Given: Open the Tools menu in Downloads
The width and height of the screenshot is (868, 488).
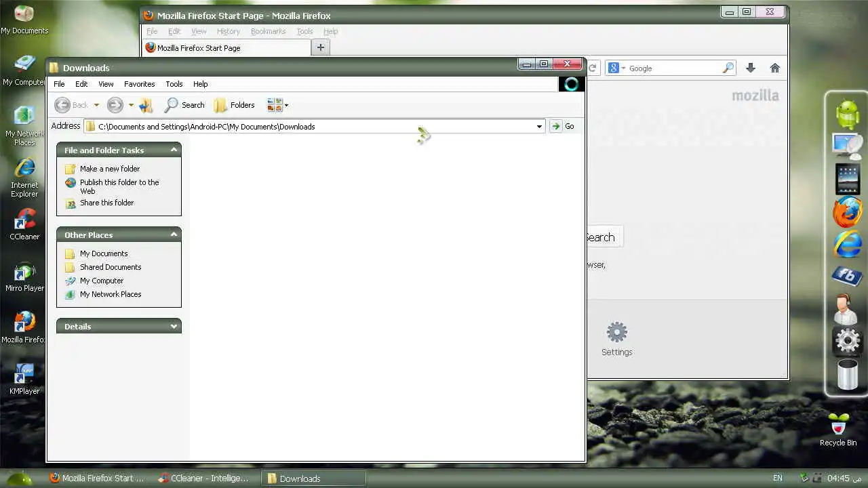Looking at the screenshot, I should pyautogui.click(x=174, y=84).
